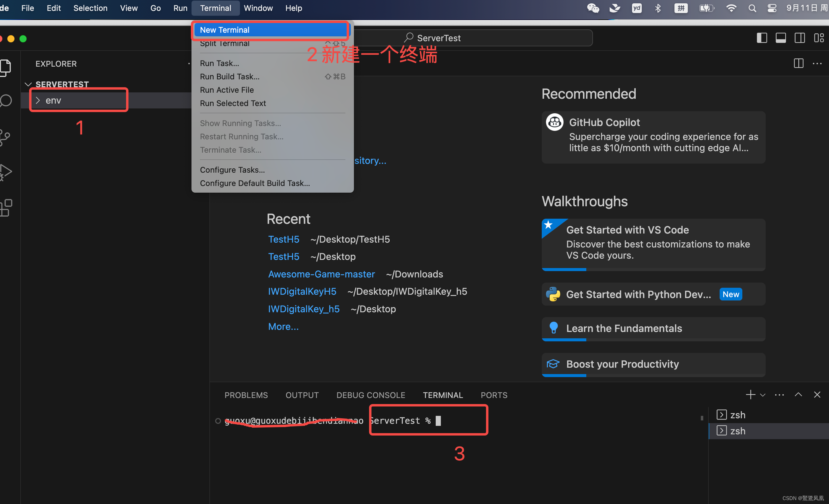
Task: Open the Explorer files icon in activity bar
Action: [5, 68]
